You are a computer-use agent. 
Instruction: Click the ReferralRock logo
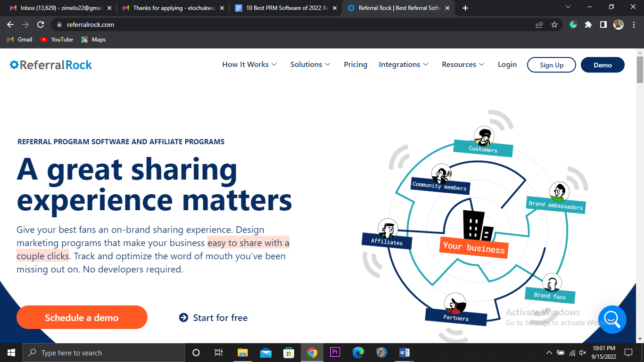(51, 65)
